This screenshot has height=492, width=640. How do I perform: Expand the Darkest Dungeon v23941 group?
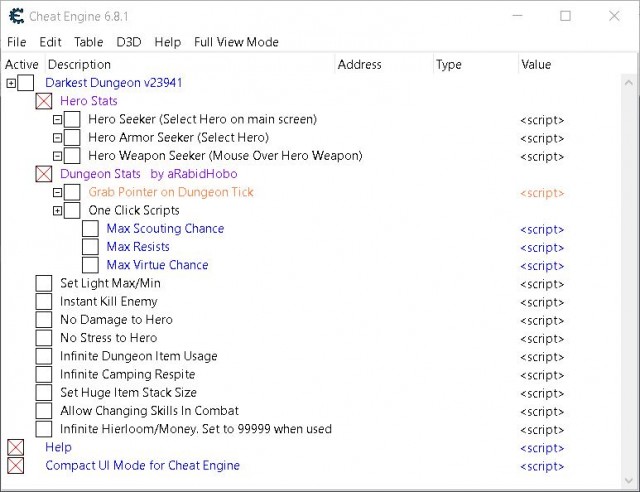tap(11, 83)
